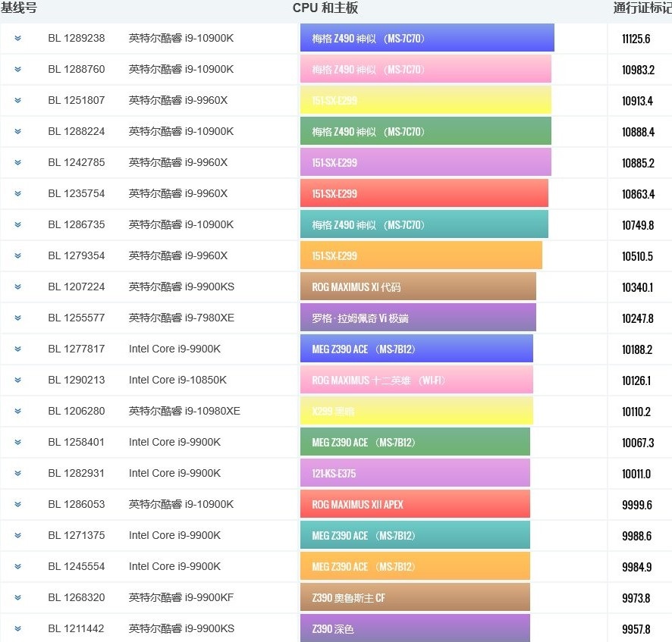The height and width of the screenshot is (642, 672).
Task: Expand the BL 1211442 row chevron
Action: [17, 628]
